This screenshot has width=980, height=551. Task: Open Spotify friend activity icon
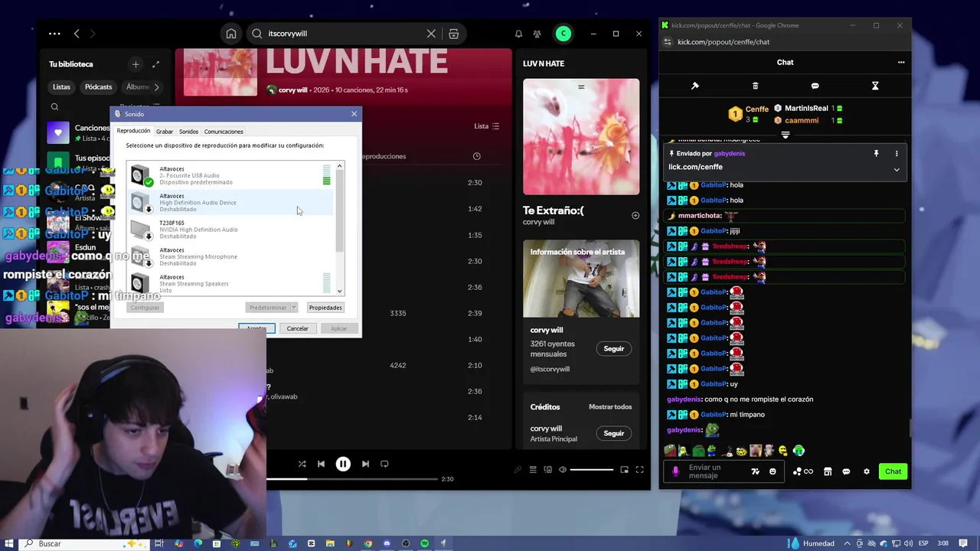[537, 34]
